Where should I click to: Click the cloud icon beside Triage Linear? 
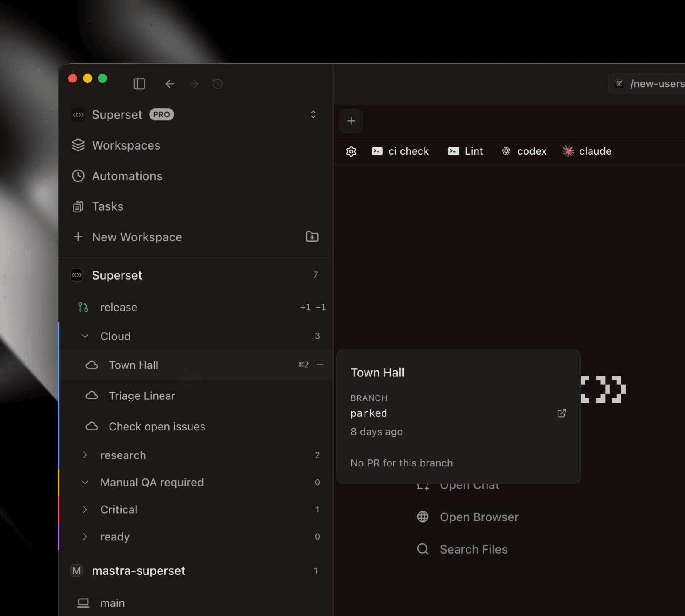coord(92,396)
